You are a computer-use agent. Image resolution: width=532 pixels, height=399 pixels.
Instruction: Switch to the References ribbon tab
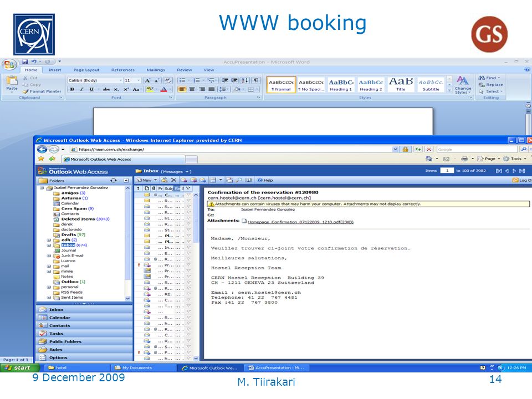click(123, 70)
